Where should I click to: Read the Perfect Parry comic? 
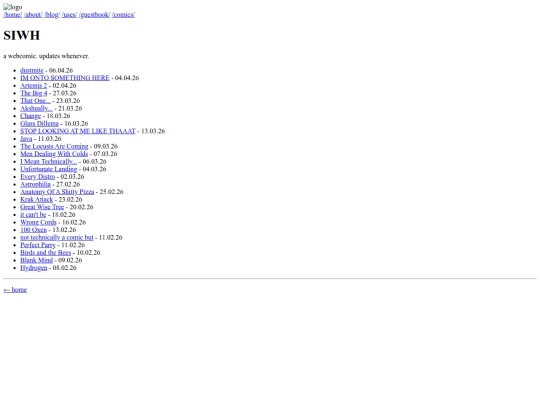tap(38, 245)
